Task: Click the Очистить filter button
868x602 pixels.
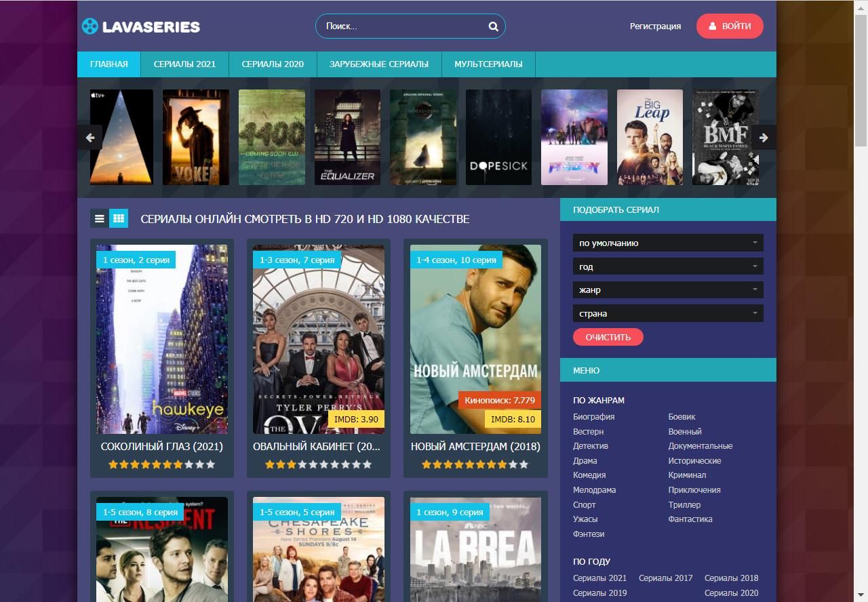Action: (608, 337)
